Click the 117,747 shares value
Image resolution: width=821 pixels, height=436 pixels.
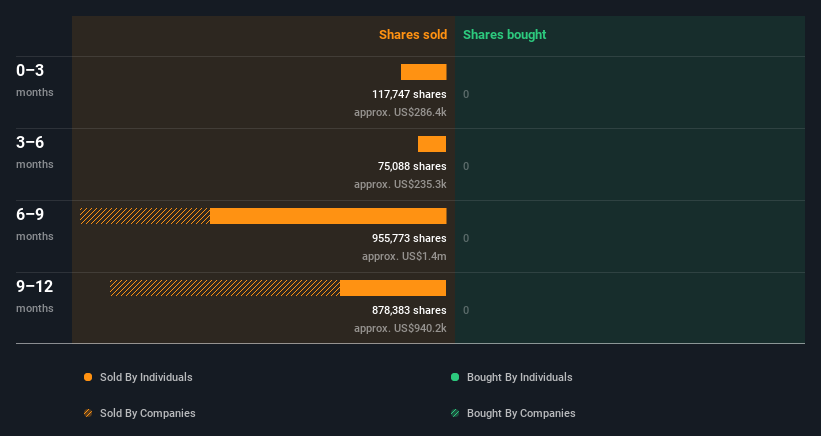point(409,95)
